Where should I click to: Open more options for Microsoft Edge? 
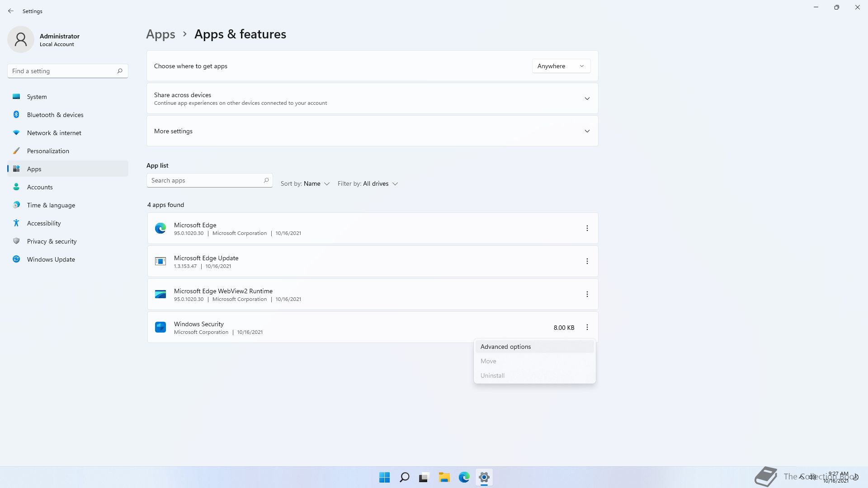point(587,228)
